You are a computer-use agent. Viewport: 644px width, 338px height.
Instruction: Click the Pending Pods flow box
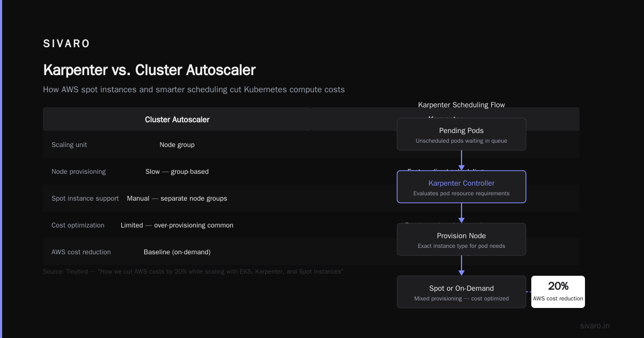(x=462, y=134)
